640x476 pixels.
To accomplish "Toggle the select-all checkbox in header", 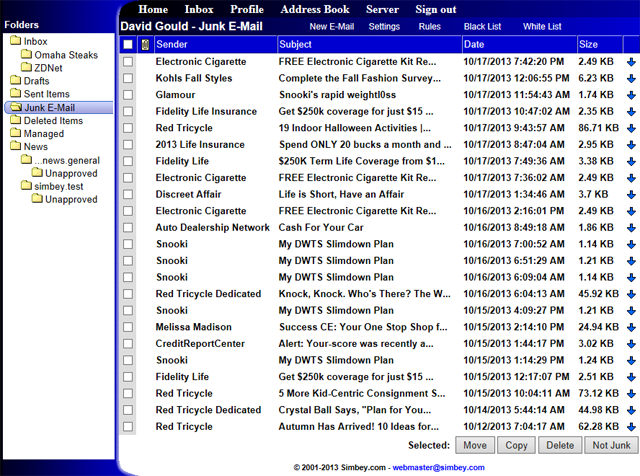I will [127, 45].
